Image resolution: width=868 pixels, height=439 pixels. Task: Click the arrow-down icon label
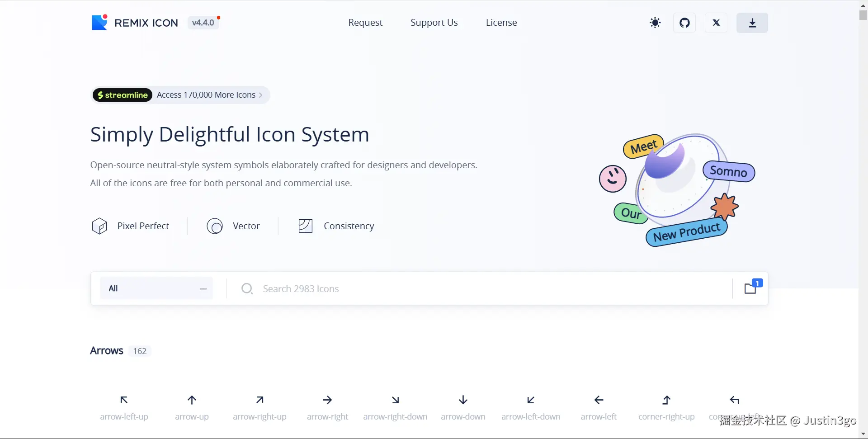(x=463, y=417)
